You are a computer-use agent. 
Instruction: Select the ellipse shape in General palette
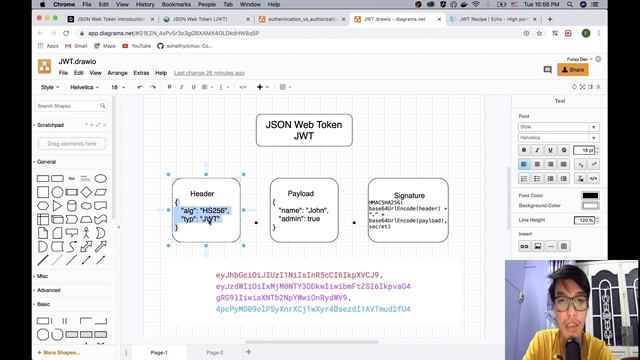pos(100,179)
